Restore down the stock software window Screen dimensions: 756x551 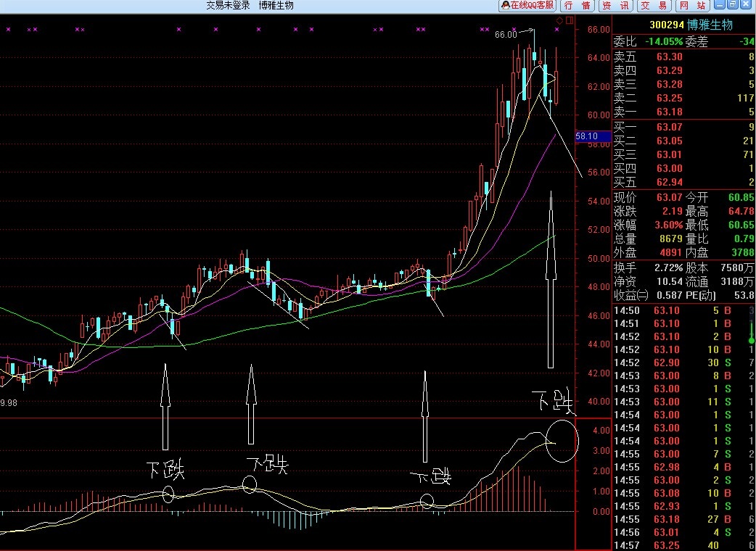pyautogui.click(x=733, y=4)
